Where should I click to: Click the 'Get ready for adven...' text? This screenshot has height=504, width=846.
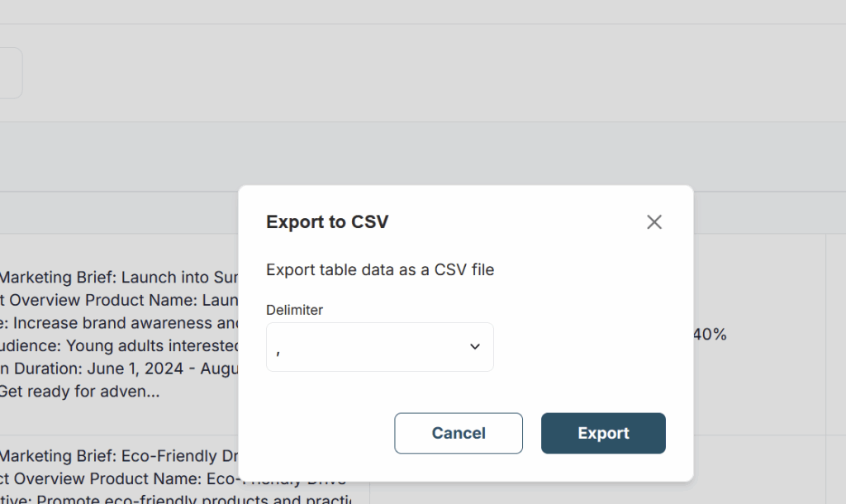[x=80, y=391]
